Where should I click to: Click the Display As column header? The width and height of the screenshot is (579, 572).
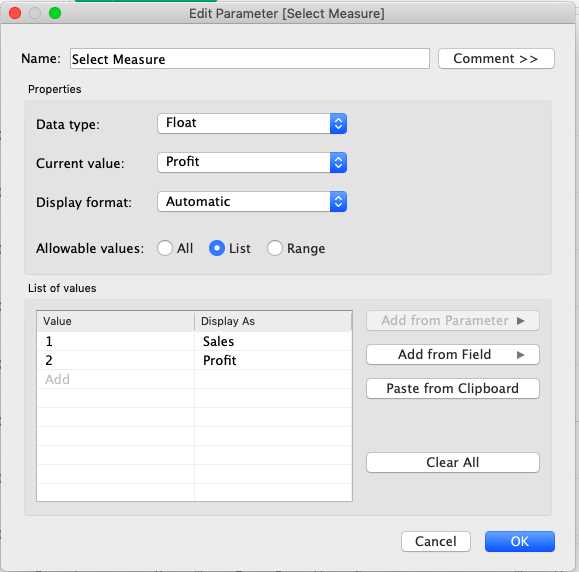[x=273, y=321]
